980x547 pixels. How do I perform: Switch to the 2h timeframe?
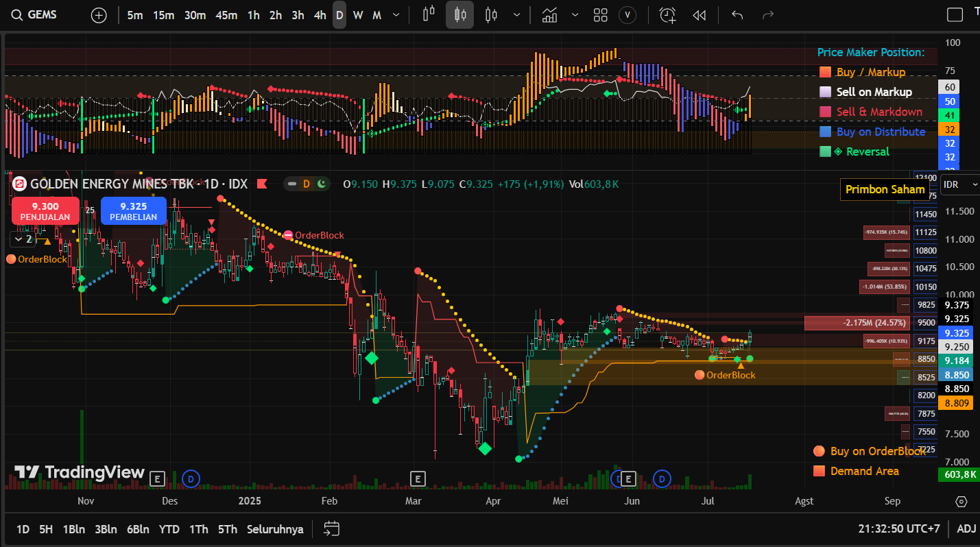(276, 15)
